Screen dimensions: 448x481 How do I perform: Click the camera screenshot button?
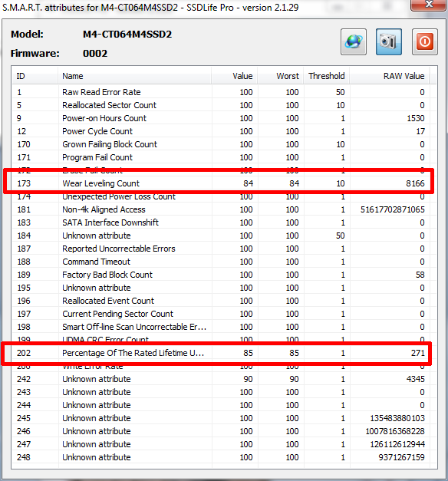coord(389,41)
